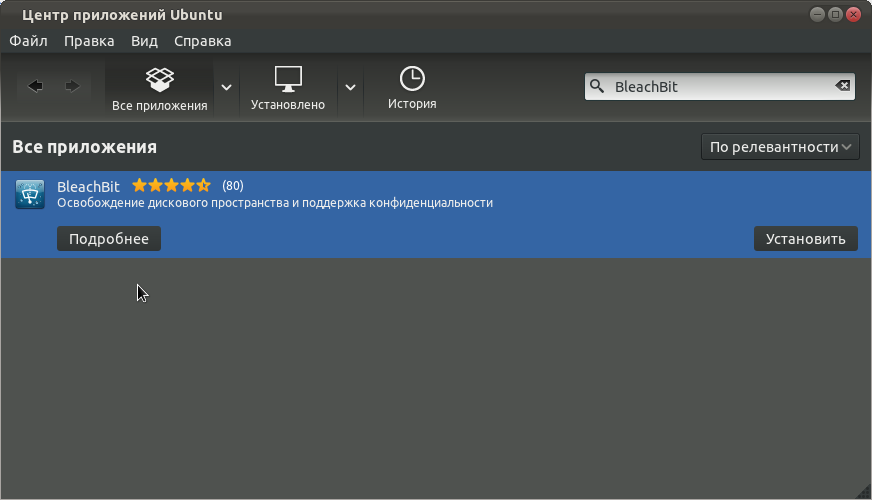
Task: Grab the window resize grip corner
Action: pyautogui.click(x=864, y=492)
